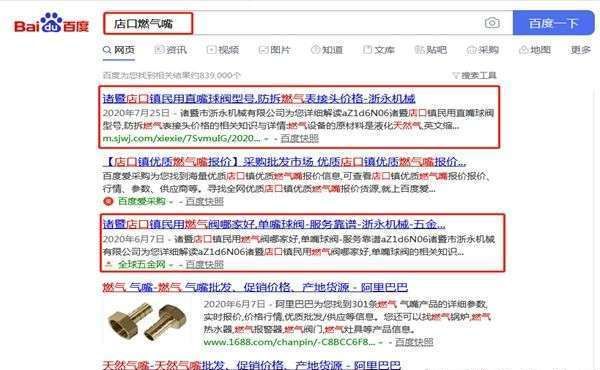The image size is (600, 370).
Task: Click the 百度一下 search button
Action: click(x=553, y=23)
